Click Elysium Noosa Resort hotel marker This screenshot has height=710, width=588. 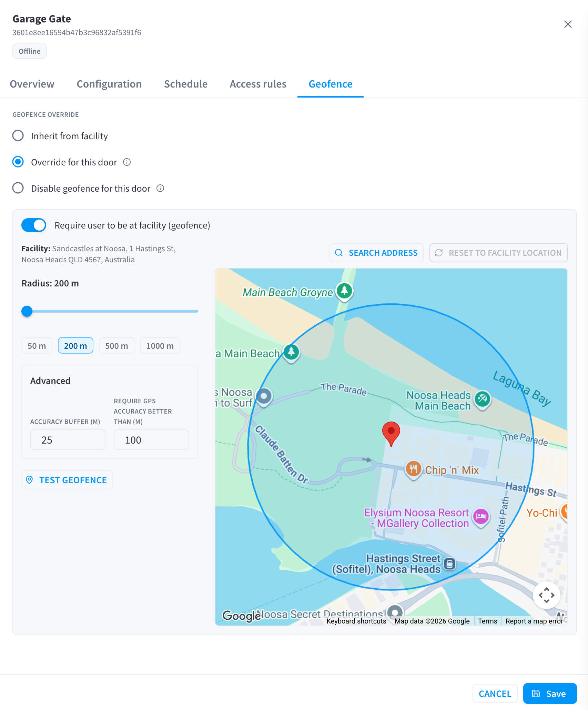pos(481,517)
